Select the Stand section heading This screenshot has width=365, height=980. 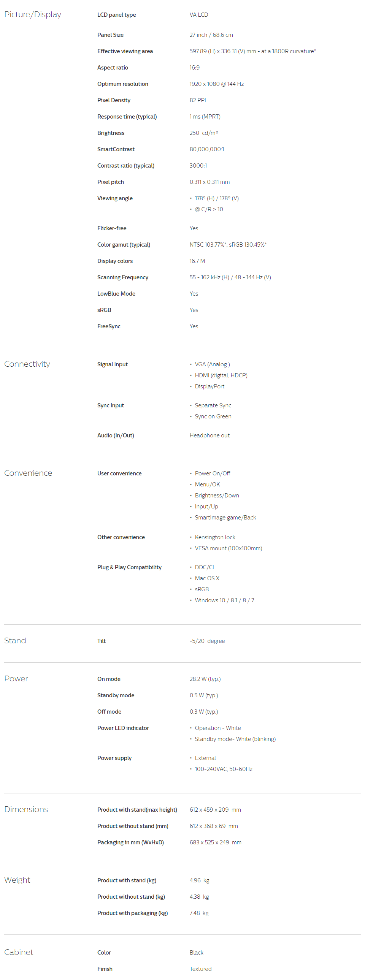15,641
